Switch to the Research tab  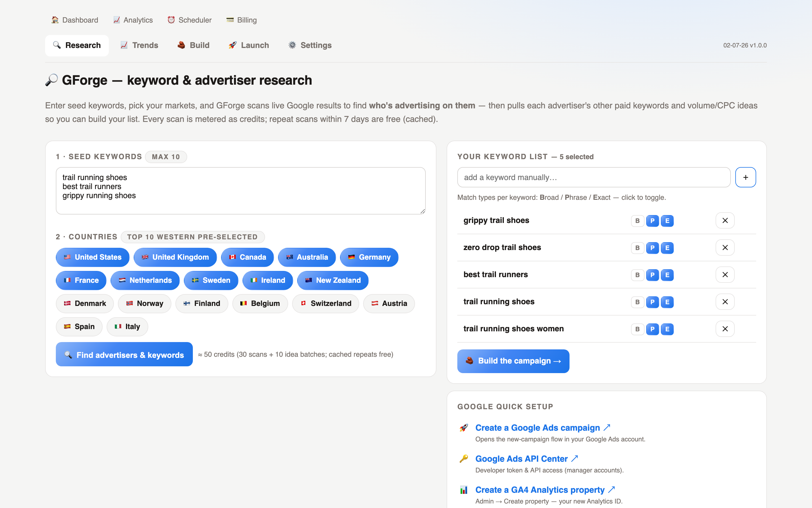point(77,45)
